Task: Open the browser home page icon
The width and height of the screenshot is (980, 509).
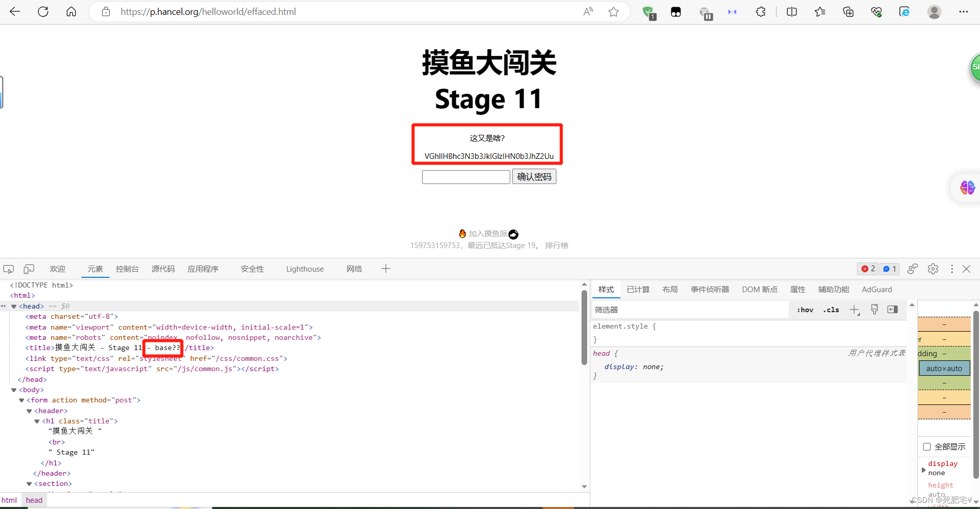Action: pyautogui.click(x=71, y=11)
